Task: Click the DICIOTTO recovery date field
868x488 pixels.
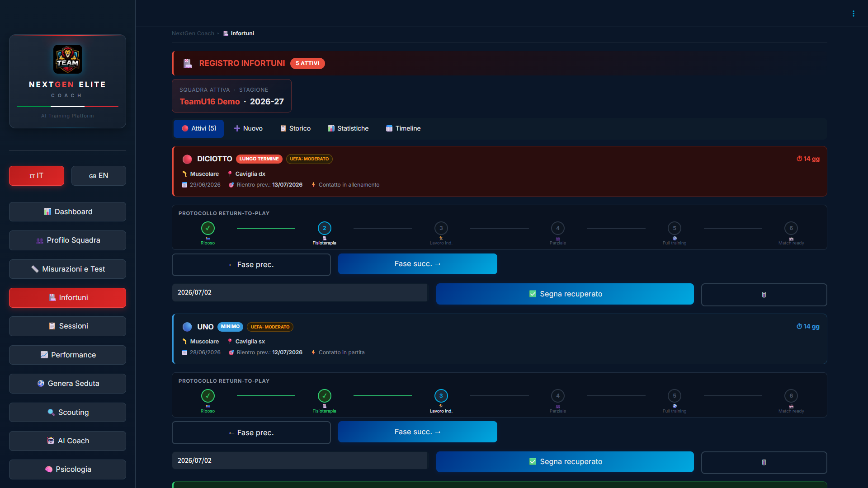Action: pyautogui.click(x=299, y=292)
